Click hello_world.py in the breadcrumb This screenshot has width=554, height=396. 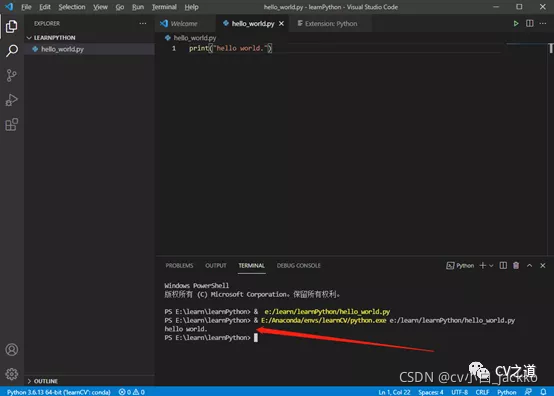click(195, 38)
